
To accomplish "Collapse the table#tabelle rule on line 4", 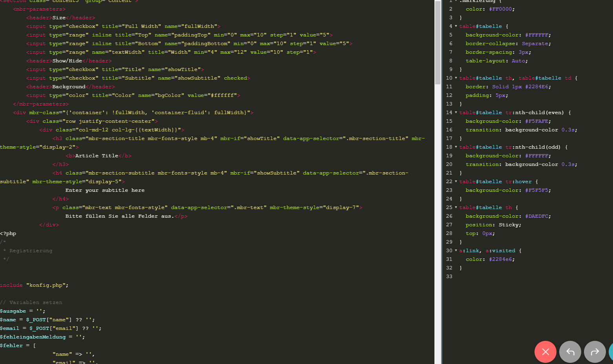I will (x=456, y=26).
